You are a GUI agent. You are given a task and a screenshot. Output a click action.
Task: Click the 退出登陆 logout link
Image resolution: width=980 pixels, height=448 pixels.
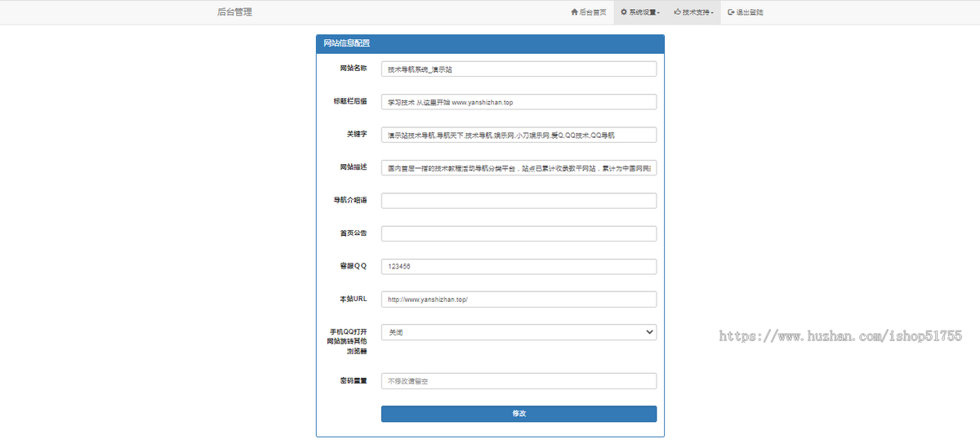746,12
